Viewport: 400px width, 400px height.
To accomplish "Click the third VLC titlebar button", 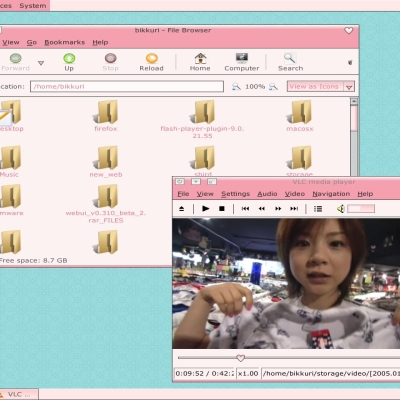I will point(212,181).
